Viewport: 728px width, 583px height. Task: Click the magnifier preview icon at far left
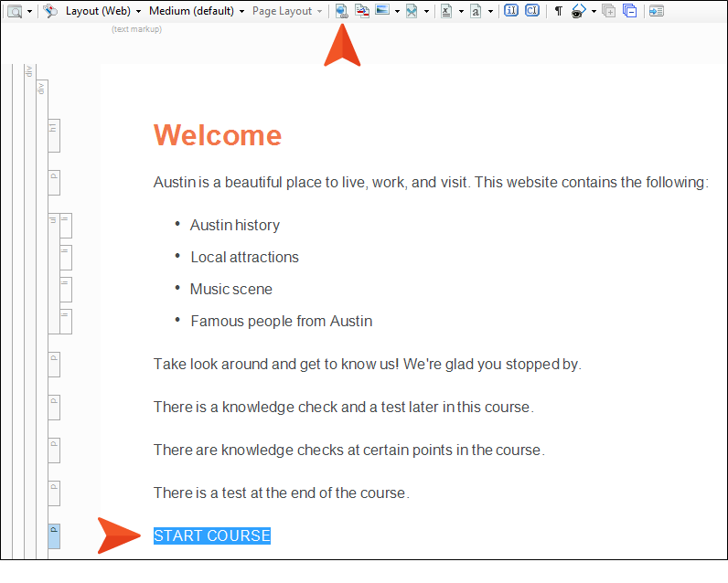pos(15,11)
